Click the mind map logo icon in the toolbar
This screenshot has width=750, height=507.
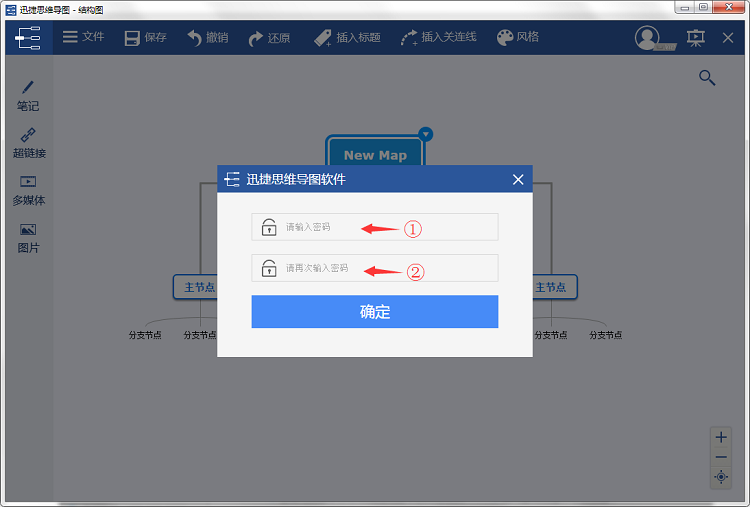pyautogui.click(x=28, y=38)
